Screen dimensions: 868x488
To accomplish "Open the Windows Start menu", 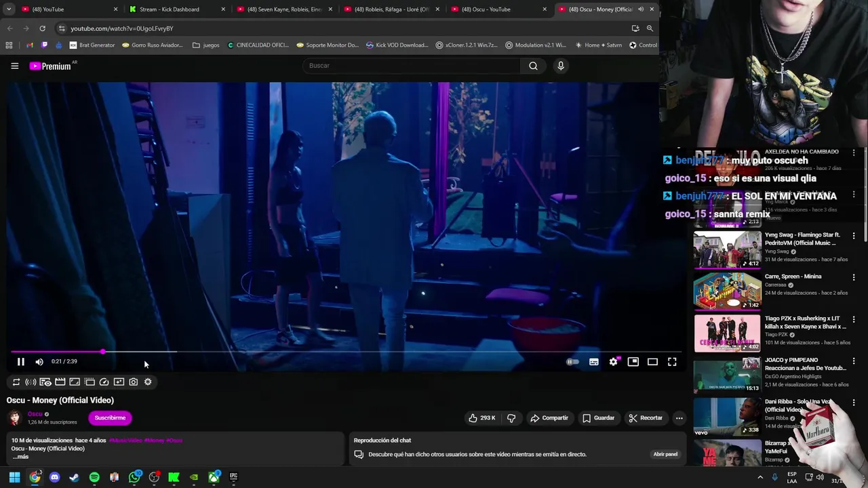I will coord(14,477).
